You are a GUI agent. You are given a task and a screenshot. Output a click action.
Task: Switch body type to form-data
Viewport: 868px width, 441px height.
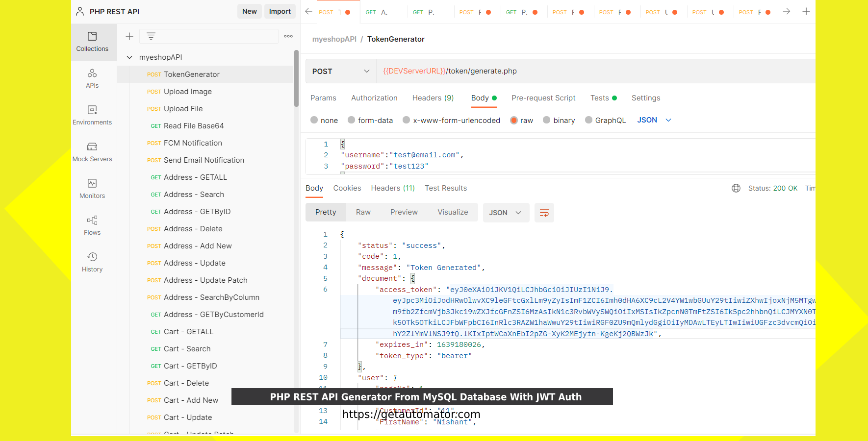click(371, 120)
